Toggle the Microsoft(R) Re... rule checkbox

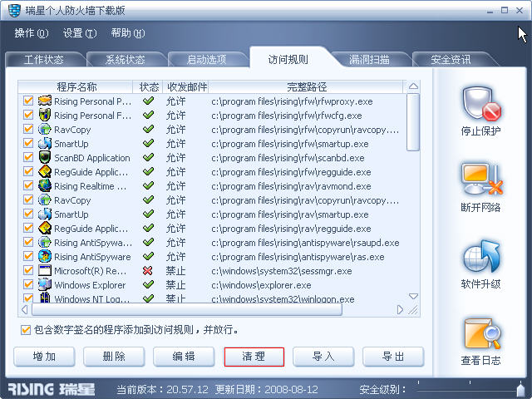(x=28, y=270)
